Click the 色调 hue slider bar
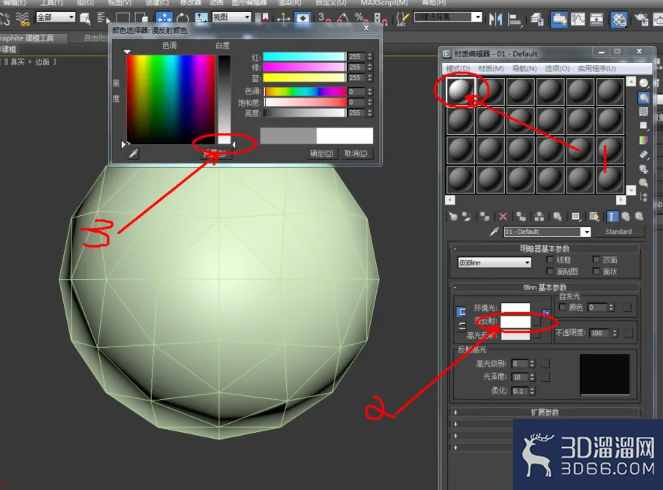 coord(305,91)
